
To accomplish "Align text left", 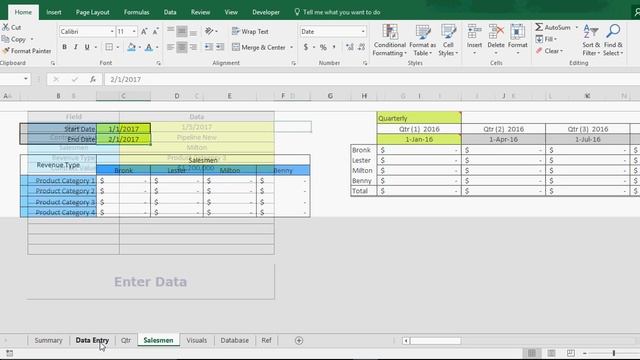I will click(171, 47).
